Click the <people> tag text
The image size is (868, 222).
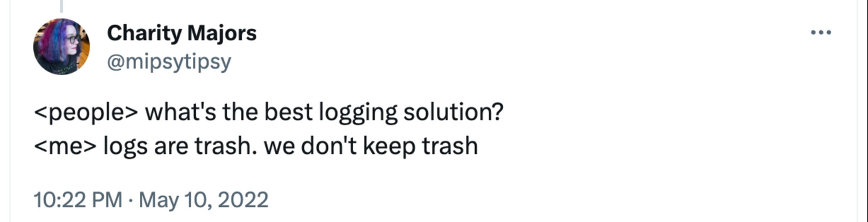(x=87, y=113)
